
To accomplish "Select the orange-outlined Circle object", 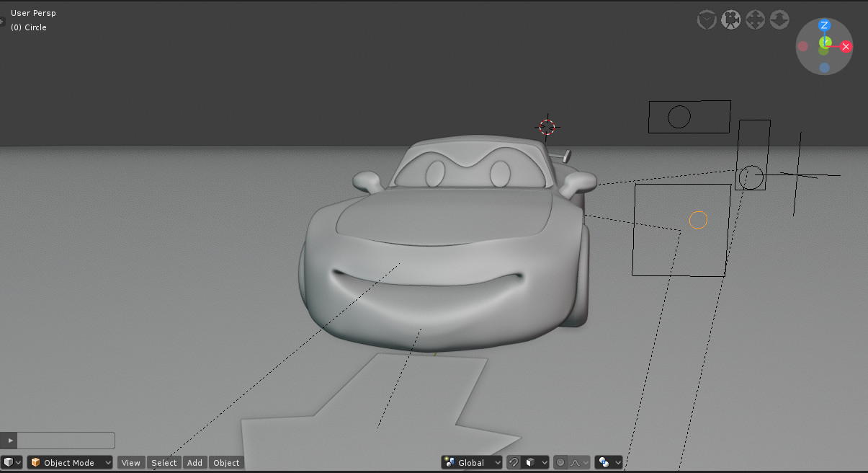I will (698, 220).
